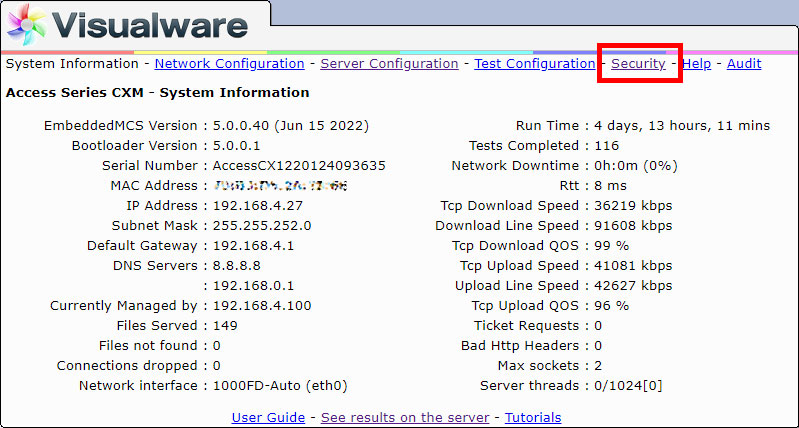This screenshot has height=428, width=799.
Task: Click Max sockets value 2
Action: coord(598,366)
